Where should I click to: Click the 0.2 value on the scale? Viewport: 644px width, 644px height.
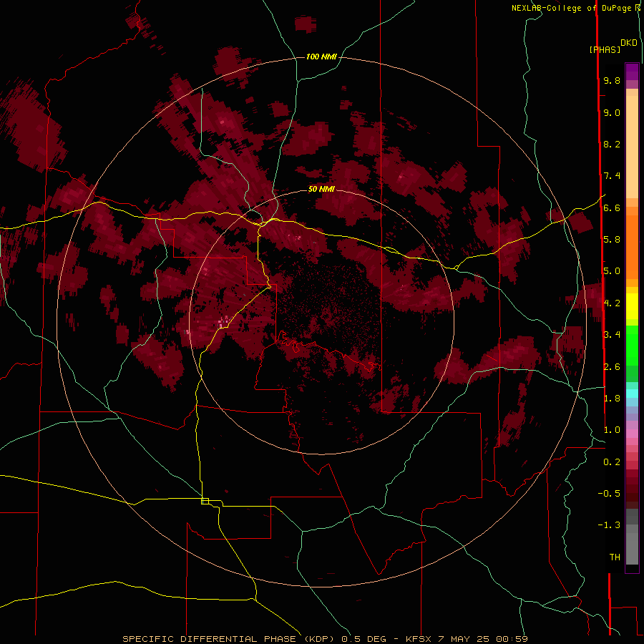coord(612,462)
